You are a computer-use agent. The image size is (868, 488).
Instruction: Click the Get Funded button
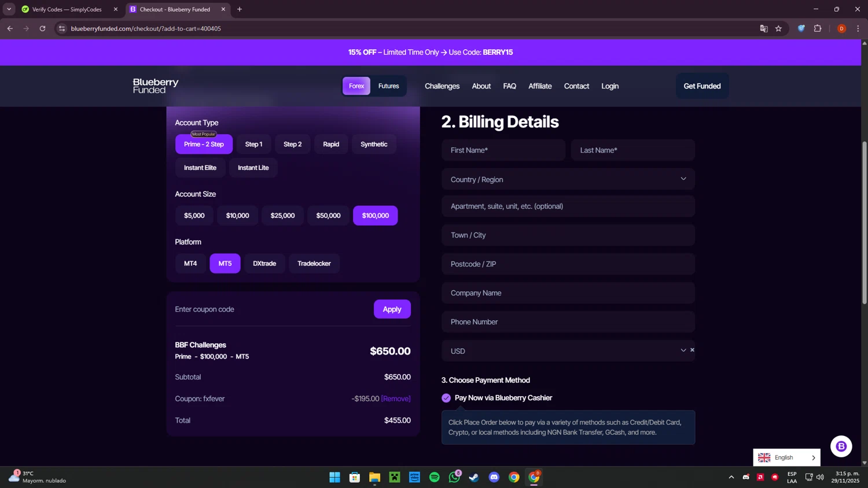click(702, 86)
